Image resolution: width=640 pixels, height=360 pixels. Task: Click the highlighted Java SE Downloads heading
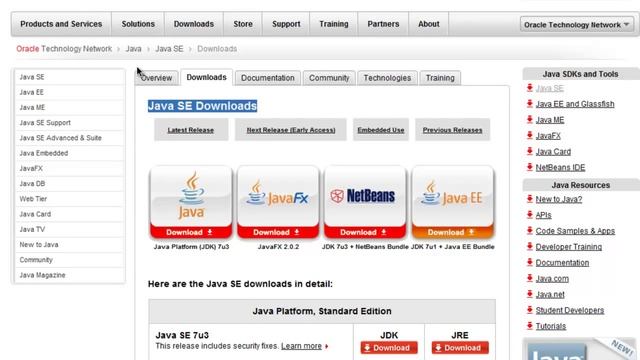[x=202, y=106]
